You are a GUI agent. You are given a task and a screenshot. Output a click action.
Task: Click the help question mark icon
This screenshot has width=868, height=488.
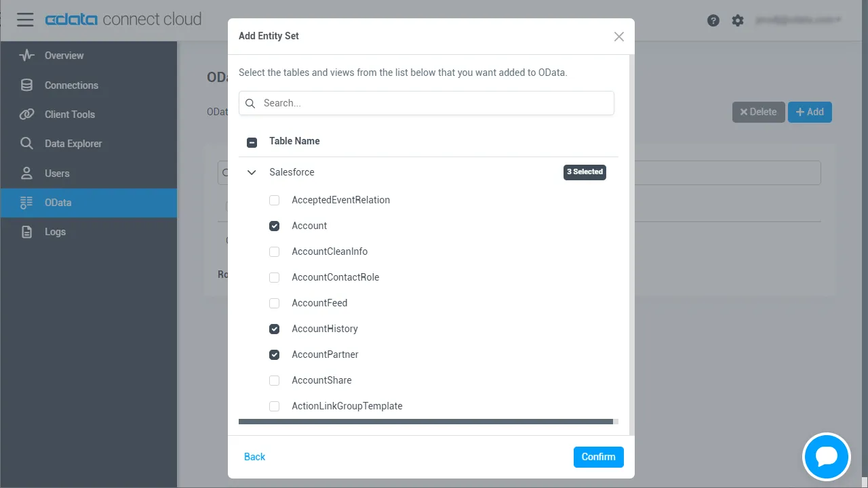(713, 20)
